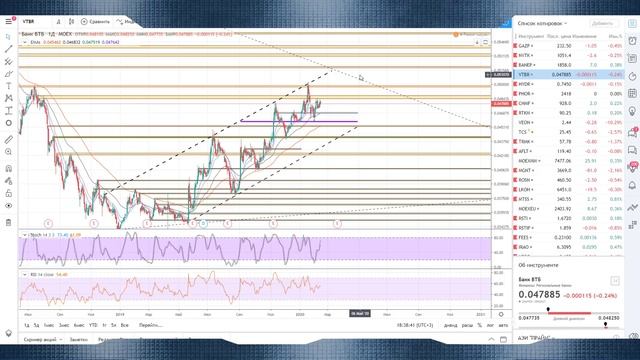Select the GAZP watchlist row

pyautogui.click(x=568, y=46)
